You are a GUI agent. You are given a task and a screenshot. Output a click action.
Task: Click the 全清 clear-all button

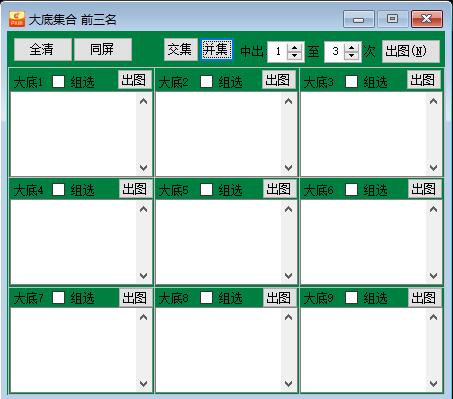42,49
